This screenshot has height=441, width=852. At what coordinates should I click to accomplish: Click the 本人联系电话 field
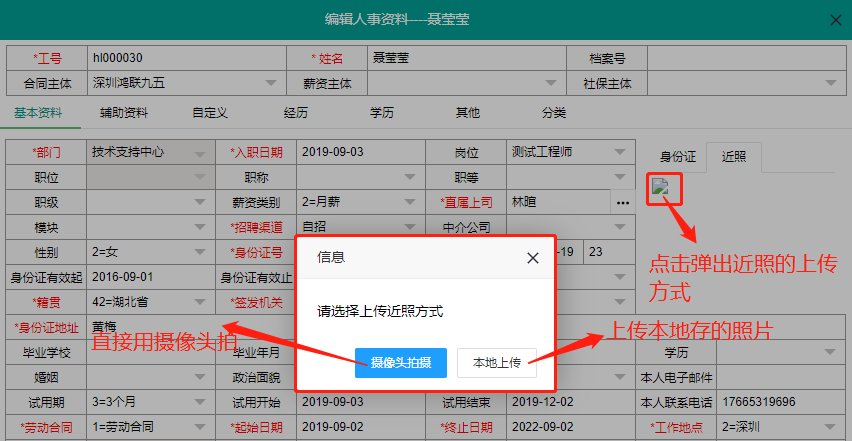780,402
